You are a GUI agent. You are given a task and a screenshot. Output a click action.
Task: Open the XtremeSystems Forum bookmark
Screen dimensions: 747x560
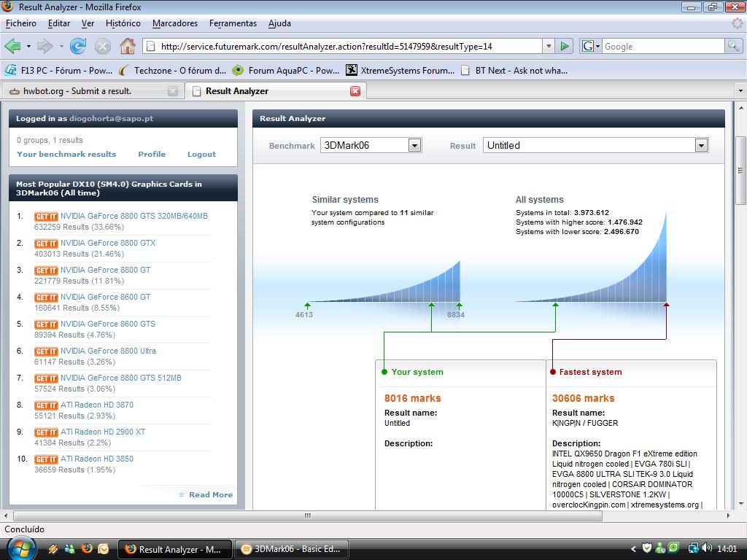(400, 71)
